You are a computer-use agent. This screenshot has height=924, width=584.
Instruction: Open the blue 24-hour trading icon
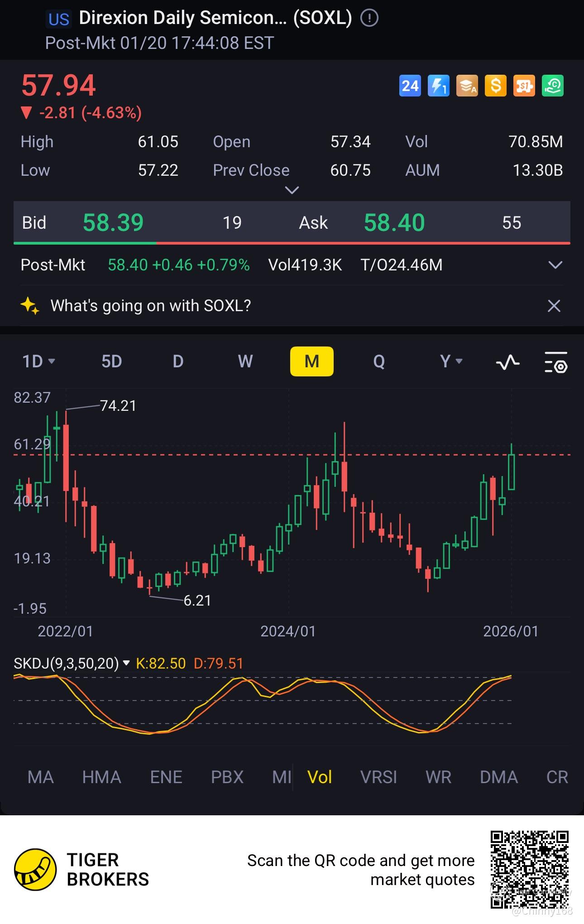(410, 86)
